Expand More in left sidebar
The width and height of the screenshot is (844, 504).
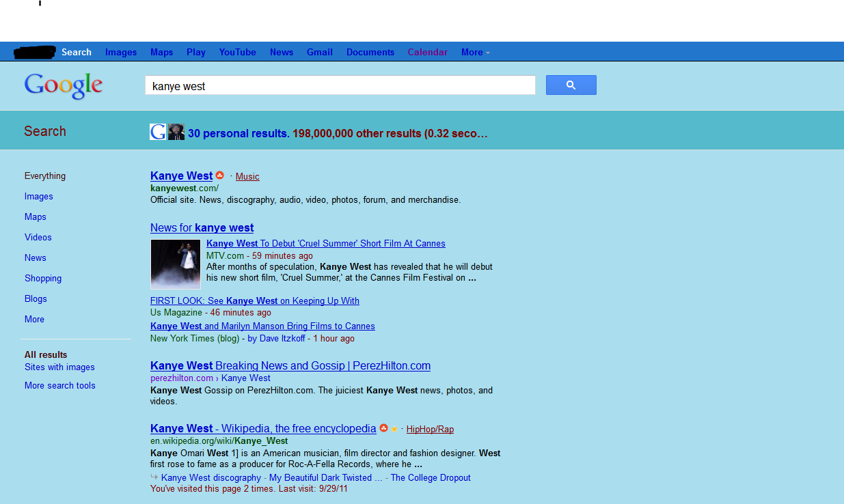coord(34,319)
